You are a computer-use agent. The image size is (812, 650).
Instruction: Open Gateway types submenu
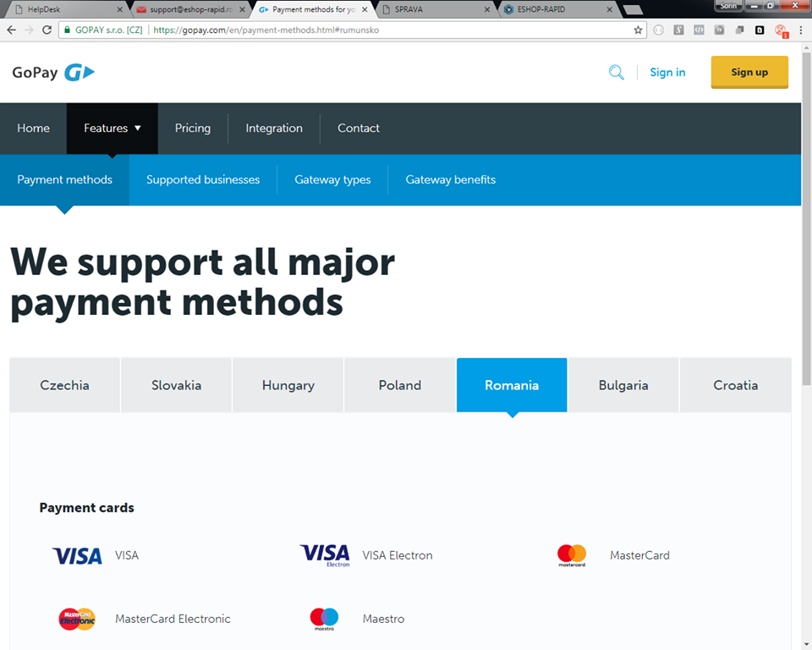point(332,179)
